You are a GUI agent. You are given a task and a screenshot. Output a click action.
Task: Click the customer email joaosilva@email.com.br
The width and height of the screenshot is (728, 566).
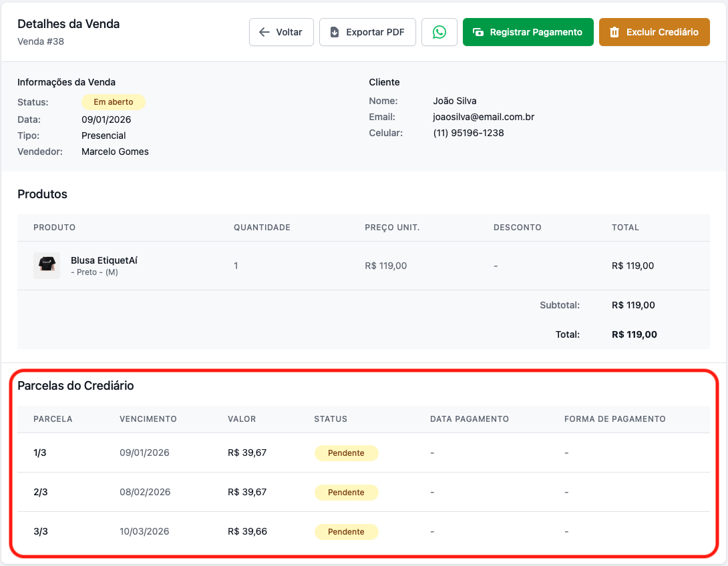tap(484, 117)
